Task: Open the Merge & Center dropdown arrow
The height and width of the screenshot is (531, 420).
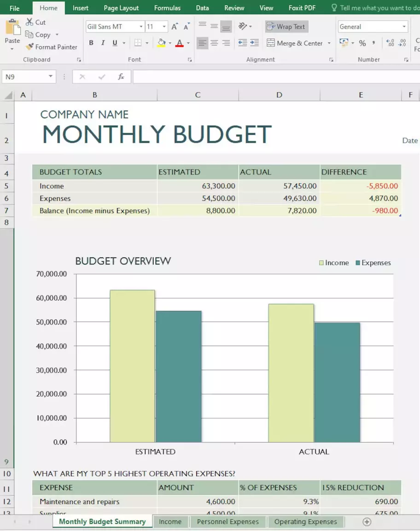Action: pos(329,43)
